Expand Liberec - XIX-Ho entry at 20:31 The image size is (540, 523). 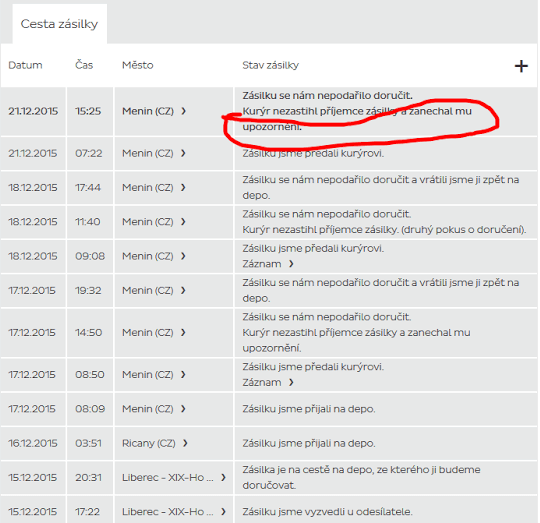[x=224, y=478]
